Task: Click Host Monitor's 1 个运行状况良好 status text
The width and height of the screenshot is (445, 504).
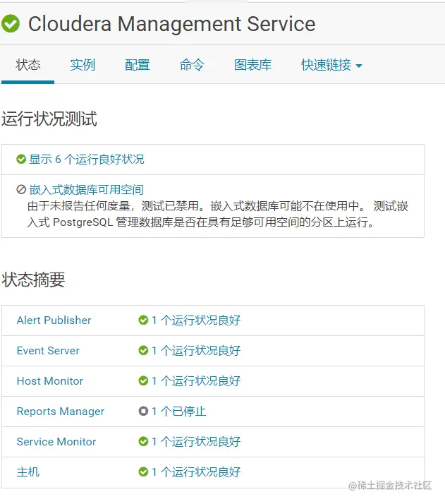Action: pyautogui.click(x=196, y=381)
